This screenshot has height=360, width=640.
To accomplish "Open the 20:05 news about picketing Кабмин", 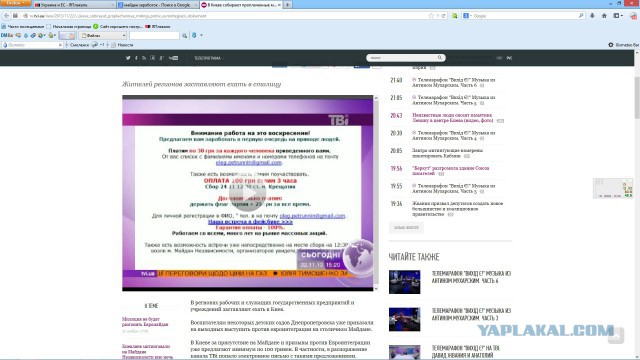I will point(447,153).
